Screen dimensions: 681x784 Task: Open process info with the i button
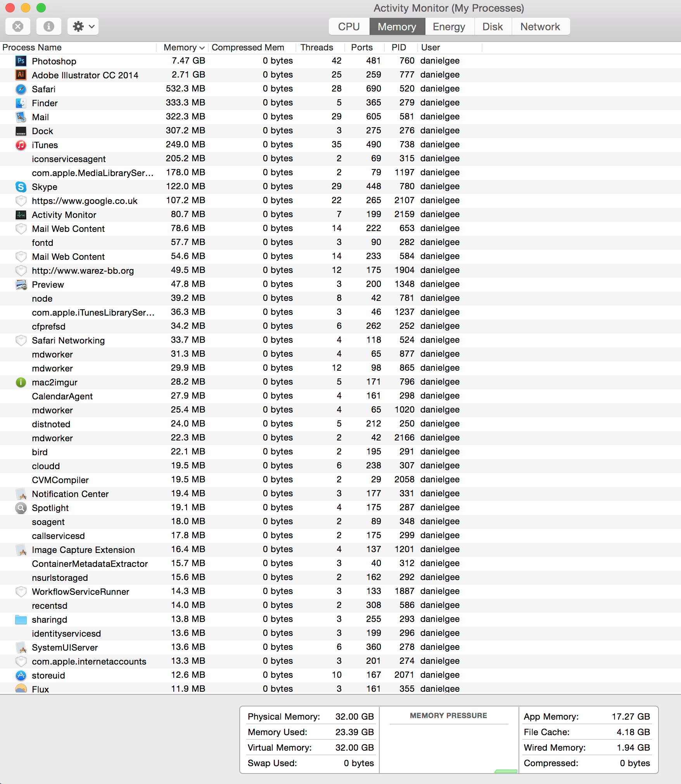pyautogui.click(x=48, y=26)
